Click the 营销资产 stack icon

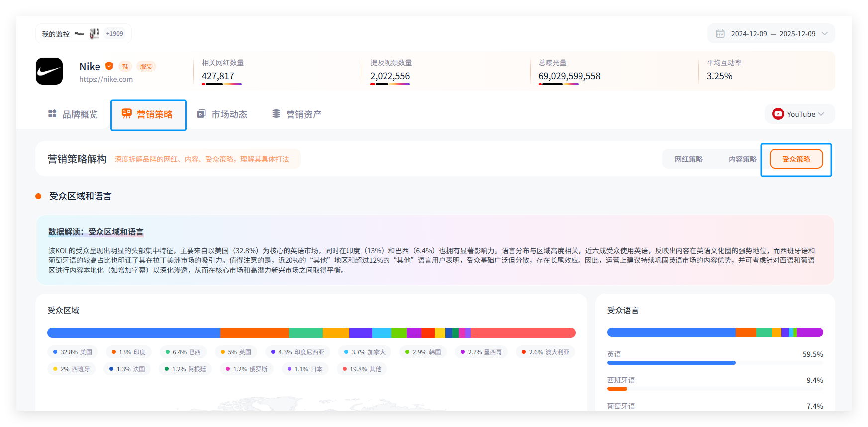coord(276,114)
